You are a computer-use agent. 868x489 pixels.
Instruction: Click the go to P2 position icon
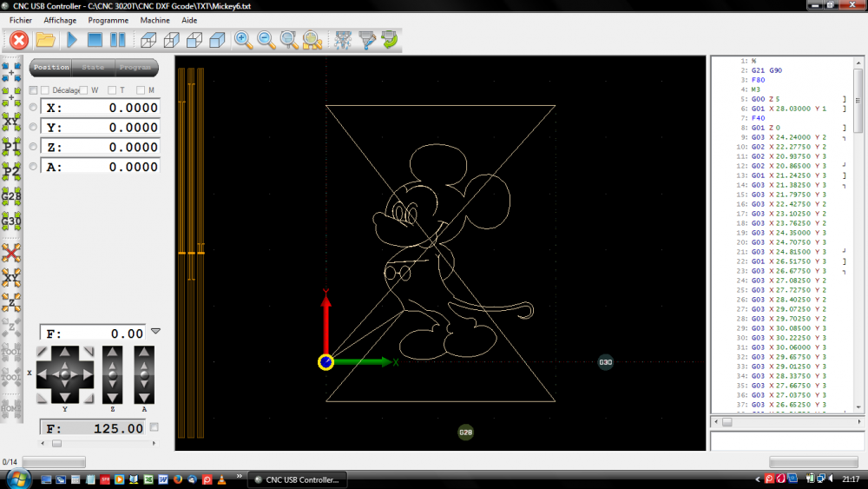(11, 172)
